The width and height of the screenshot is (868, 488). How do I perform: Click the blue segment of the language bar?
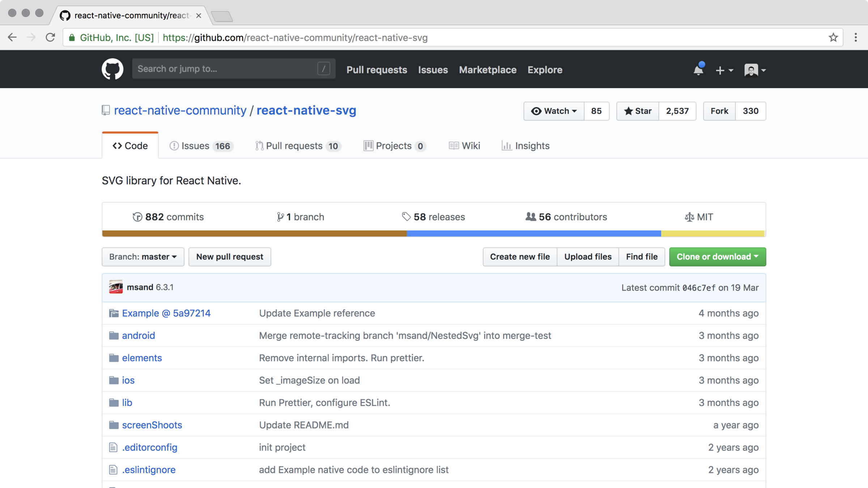click(x=533, y=234)
